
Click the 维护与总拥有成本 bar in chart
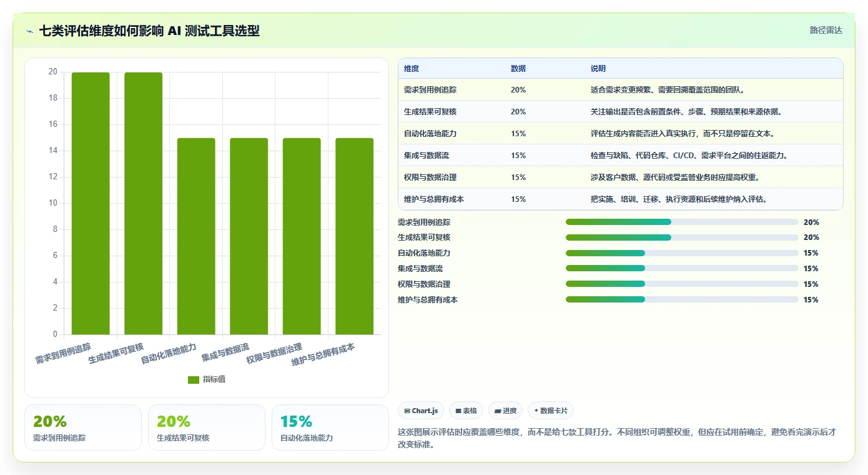click(x=355, y=236)
